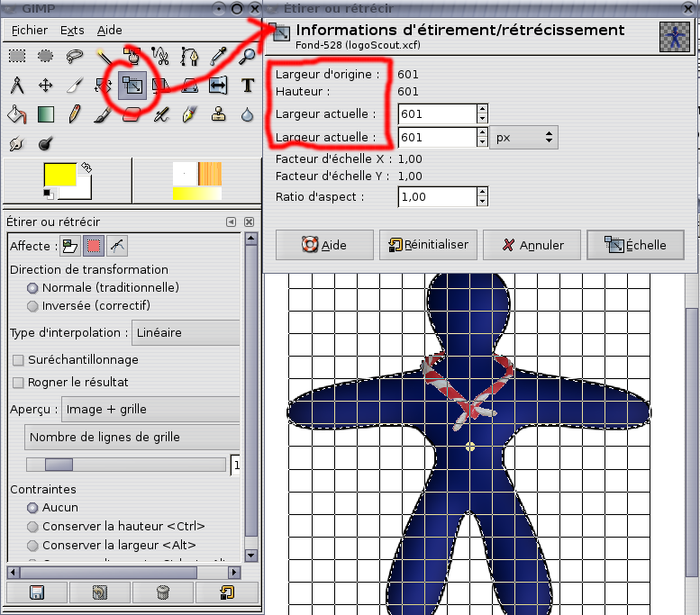Screen dimensions: 700x615
Task: Click the Réinitialiser button
Action: (429, 245)
